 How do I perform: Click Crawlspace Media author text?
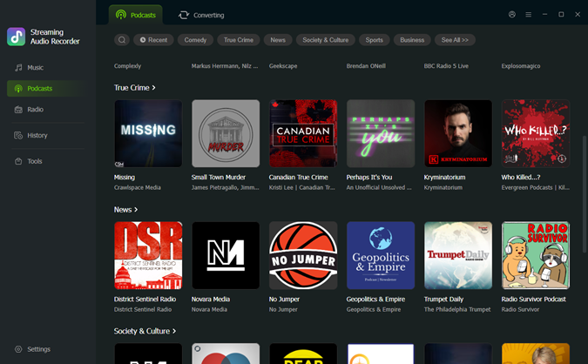click(x=138, y=187)
